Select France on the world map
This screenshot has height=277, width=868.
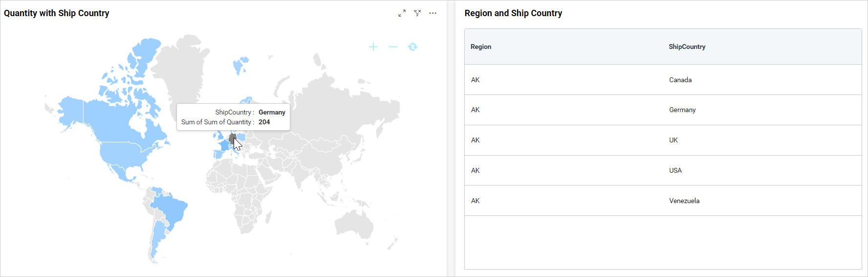(x=224, y=145)
